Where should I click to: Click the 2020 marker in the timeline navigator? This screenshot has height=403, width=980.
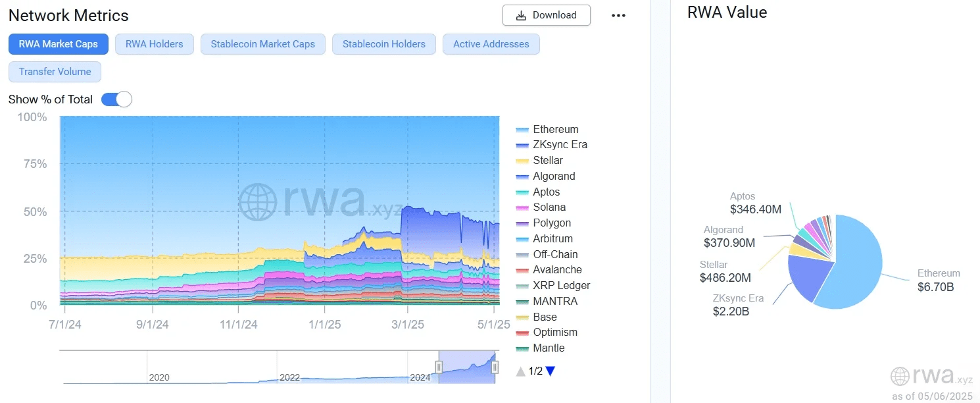point(159,377)
